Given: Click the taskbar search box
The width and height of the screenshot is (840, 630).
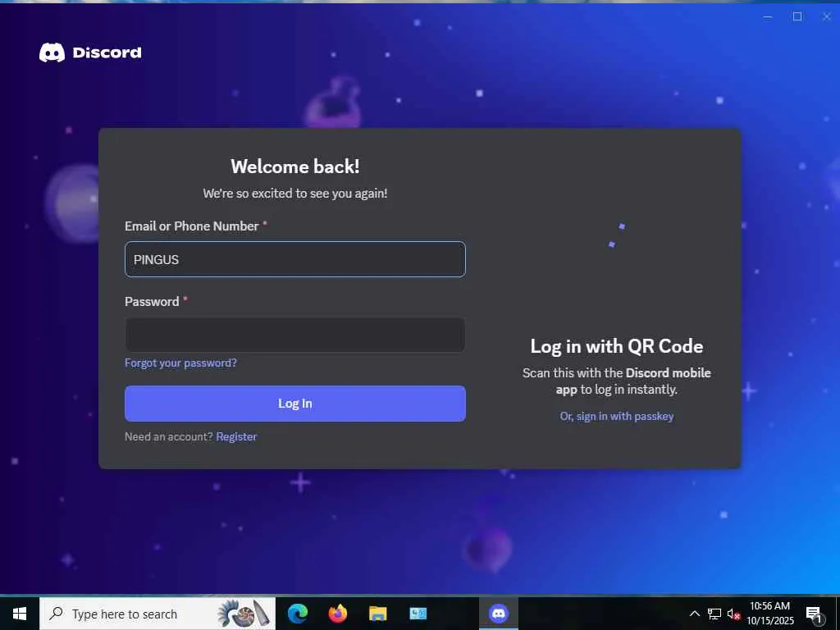Looking at the screenshot, I should click(157, 614).
